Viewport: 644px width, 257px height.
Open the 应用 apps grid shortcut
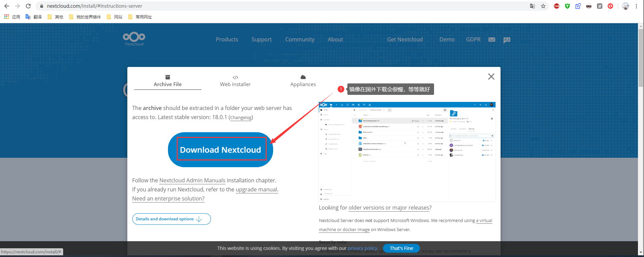(12, 17)
